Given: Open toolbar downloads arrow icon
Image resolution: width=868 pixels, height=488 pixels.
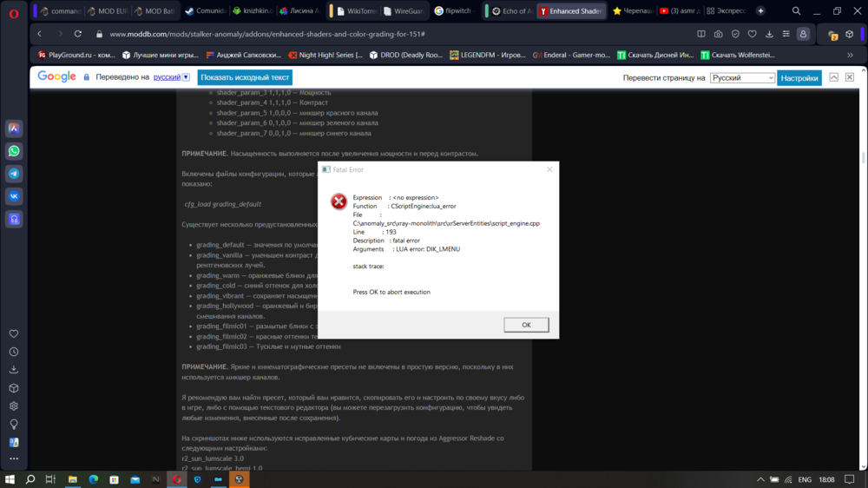Looking at the screenshot, I should 769,34.
